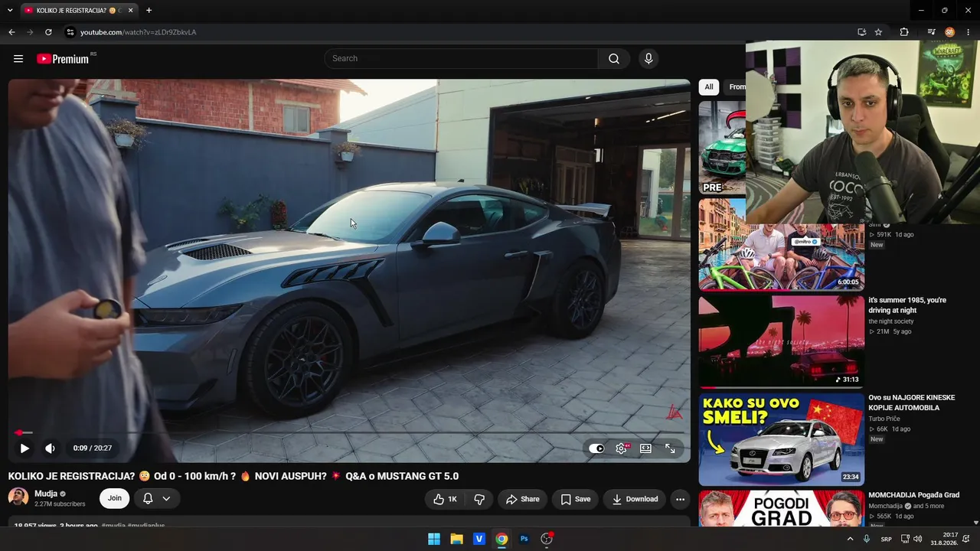This screenshot has height=551, width=980.
Task: Select the KOLIKO JE REGISTRACIJA browser tab
Action: [x=79, y=11]
